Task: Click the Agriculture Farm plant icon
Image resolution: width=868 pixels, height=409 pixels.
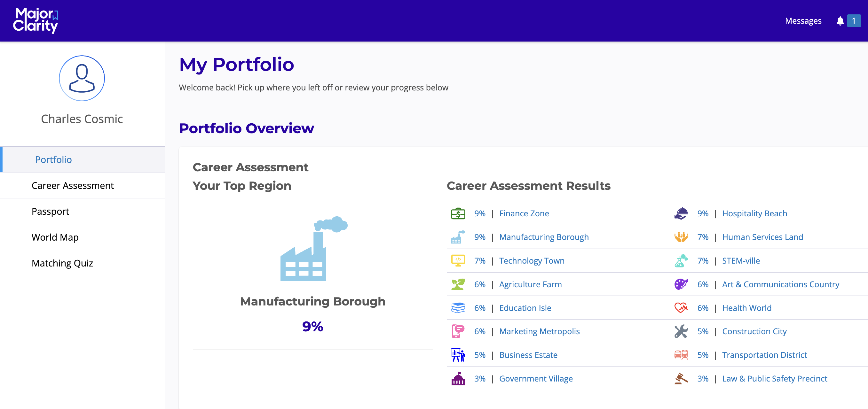Action: point(458,284)
